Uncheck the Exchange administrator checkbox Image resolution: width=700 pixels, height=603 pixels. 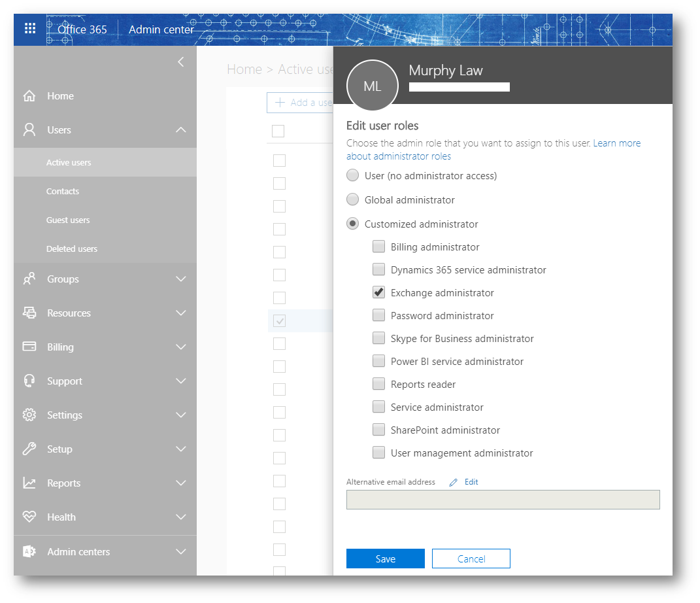pyautogui.click(x=378, y=292)
